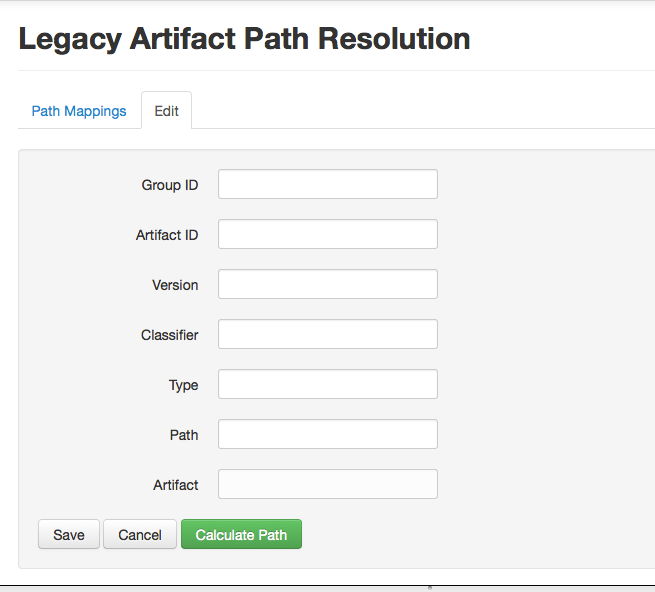655x592 pixels.
Task: Hit the green Calculate Path button
Action: coord(241,535)
